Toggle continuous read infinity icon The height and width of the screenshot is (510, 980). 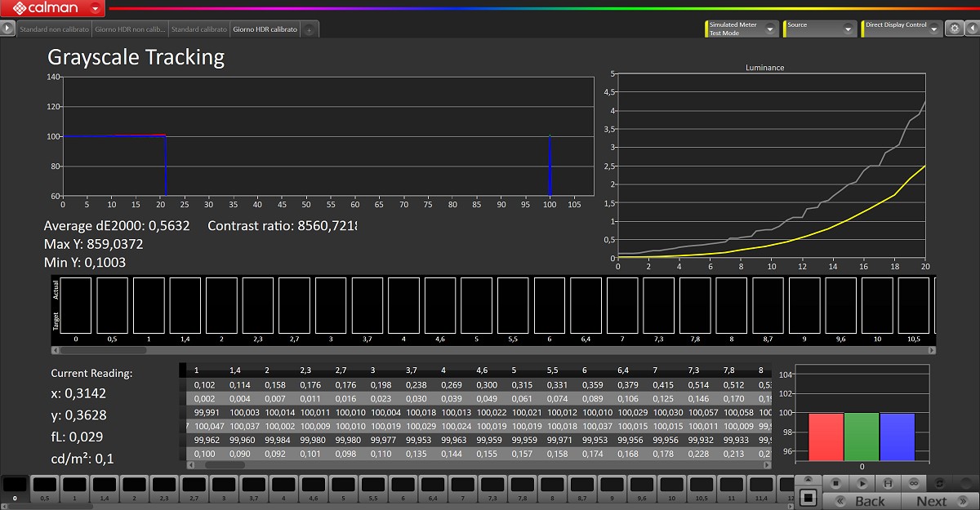click(913, 483)
